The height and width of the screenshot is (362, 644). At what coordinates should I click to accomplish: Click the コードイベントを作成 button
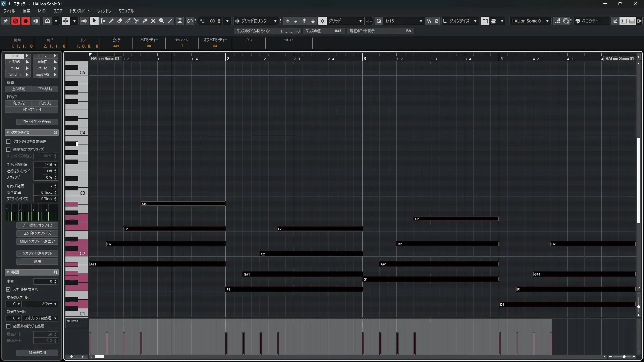(37, 122)
